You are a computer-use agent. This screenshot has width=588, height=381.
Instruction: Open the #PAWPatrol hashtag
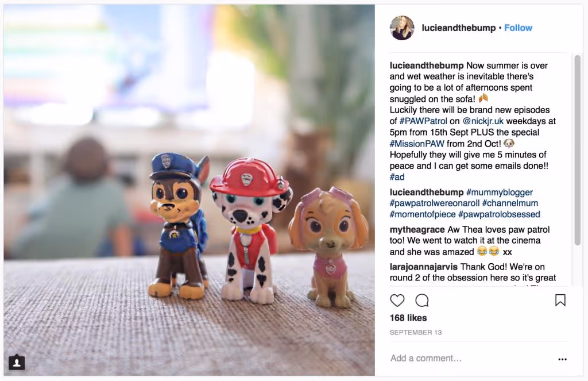(x=423, y=121)
